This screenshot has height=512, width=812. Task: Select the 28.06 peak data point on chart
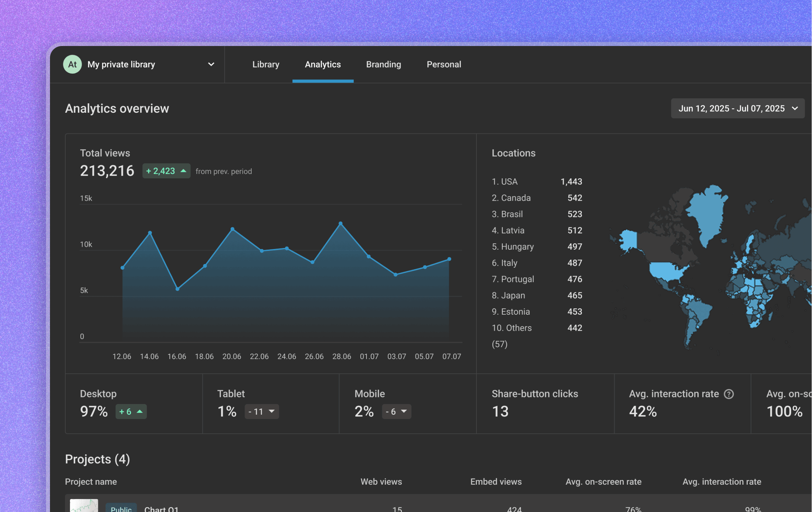coord(341,223)
